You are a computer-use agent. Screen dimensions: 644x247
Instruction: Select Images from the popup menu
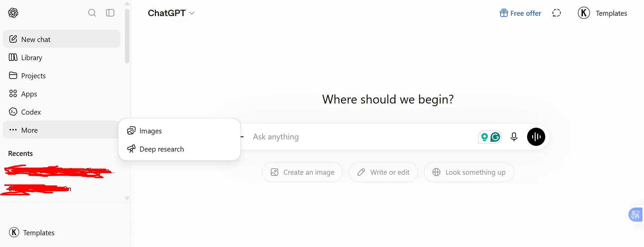point(179,131)
